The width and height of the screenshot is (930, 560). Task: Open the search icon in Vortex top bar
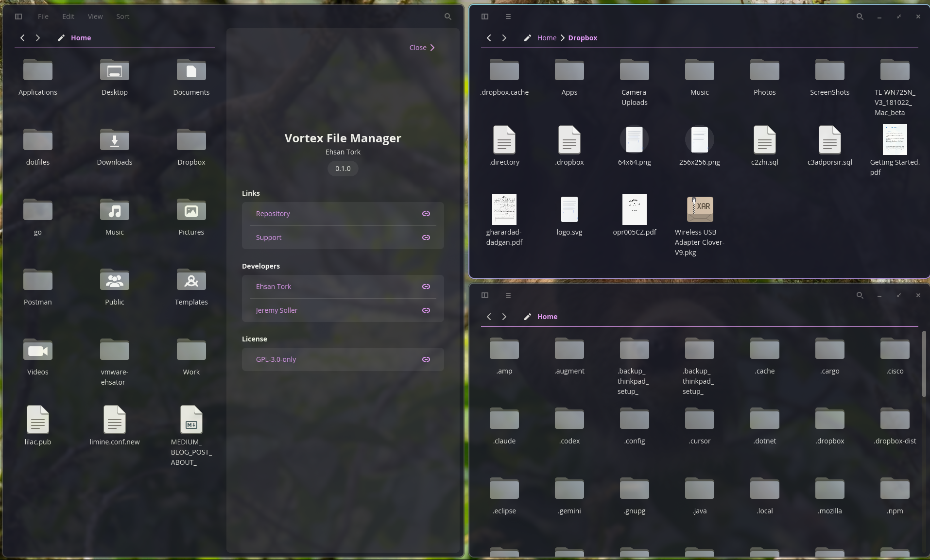coord(448,17)
